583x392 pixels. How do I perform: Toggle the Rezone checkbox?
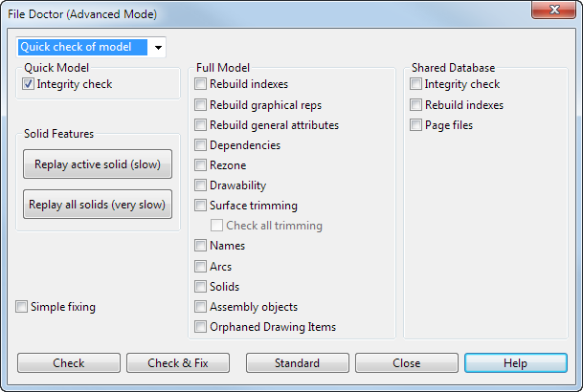pyautogui.click(x=200, y=165)
